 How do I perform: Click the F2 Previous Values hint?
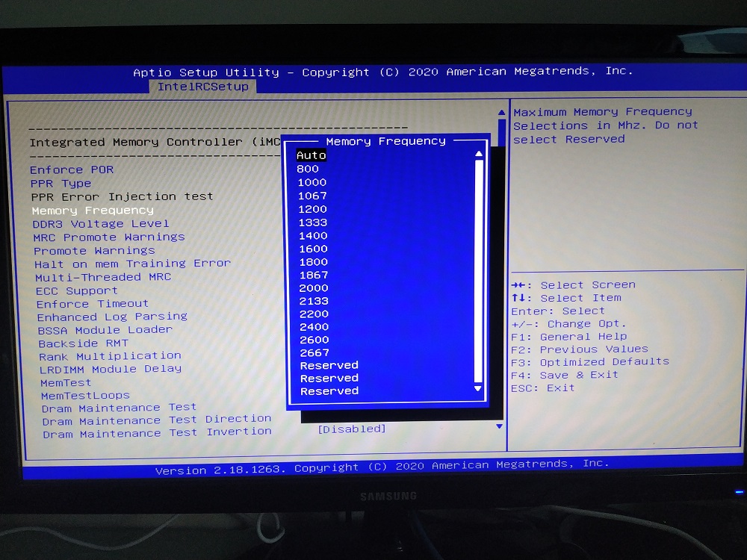coord(580,349)
